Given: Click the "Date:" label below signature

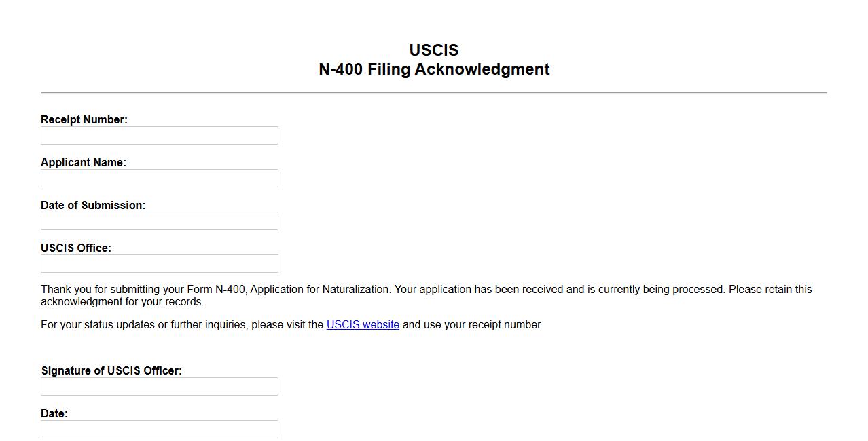Looking at the screenshot, I should [x=54, y=414].
